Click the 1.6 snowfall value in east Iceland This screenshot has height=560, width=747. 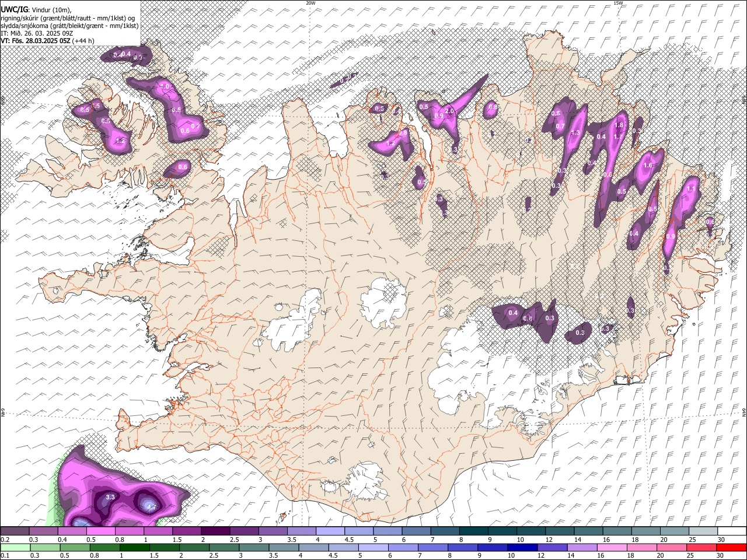(647, 166)
